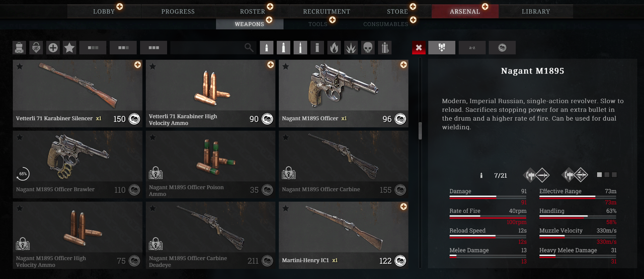Filter by long ammo type
The image size is (644, 279).
coord(300,48)
